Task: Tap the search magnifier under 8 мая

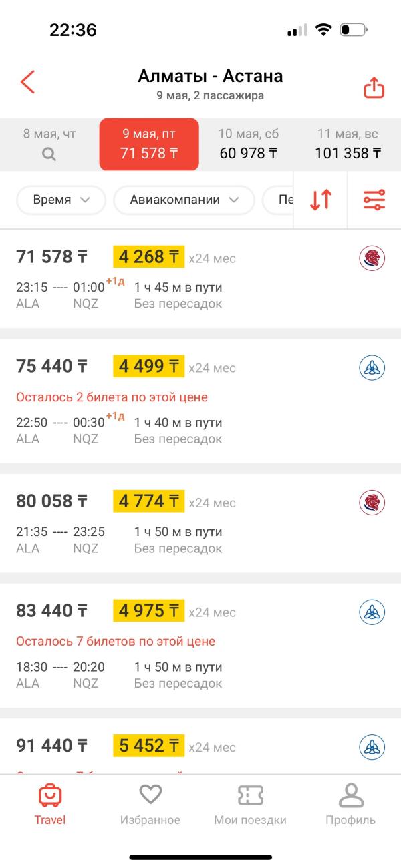Action: coord(49,154)
